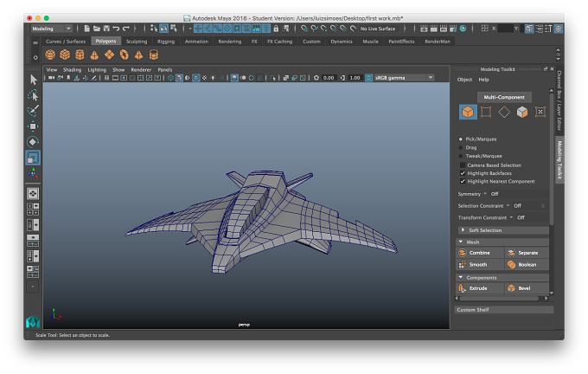
Task: Click the Boolean mesh button
Action: coord(527,264)
